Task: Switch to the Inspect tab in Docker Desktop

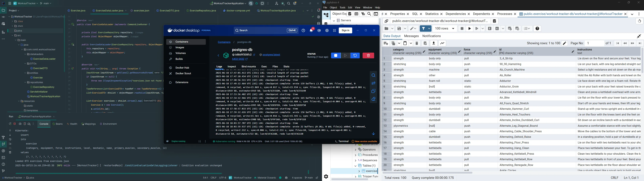Action: coord(232,67)
